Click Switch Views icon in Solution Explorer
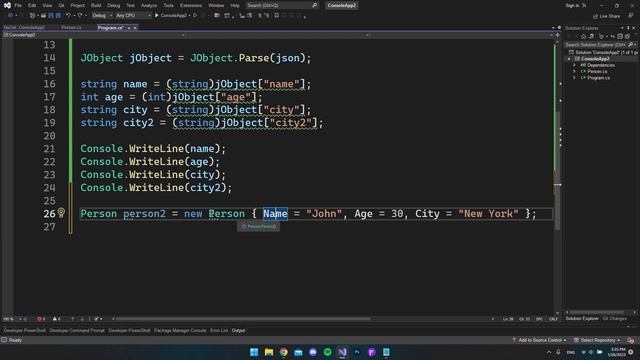This screenshot has height=360, width=640. (591, 36)
